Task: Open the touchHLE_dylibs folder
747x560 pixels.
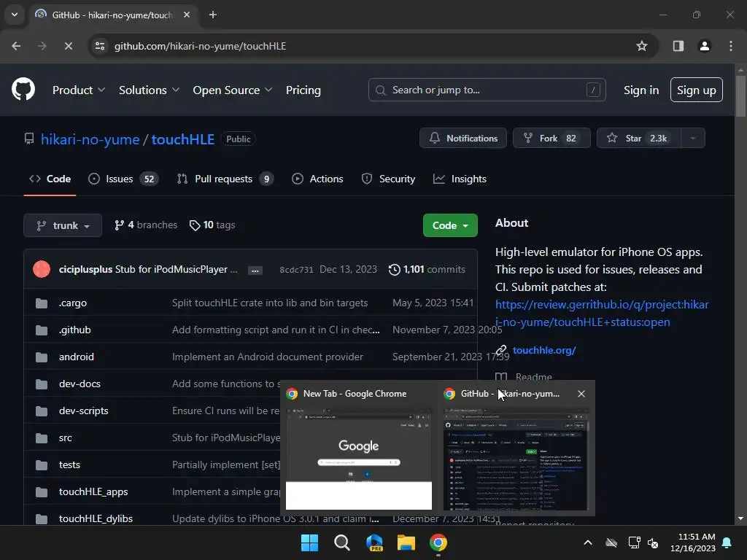Action: tap(96, 518)
